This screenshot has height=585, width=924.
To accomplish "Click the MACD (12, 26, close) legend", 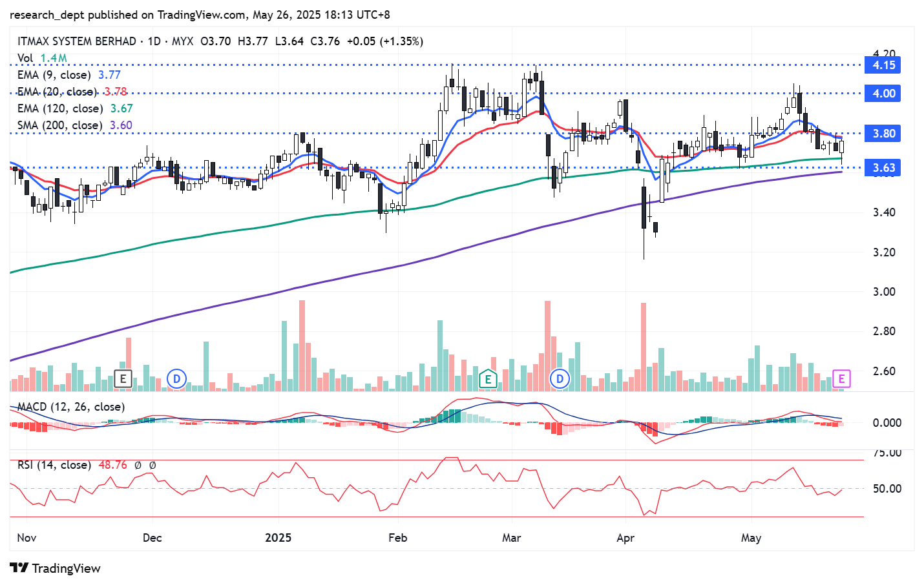I will point(71,407).
